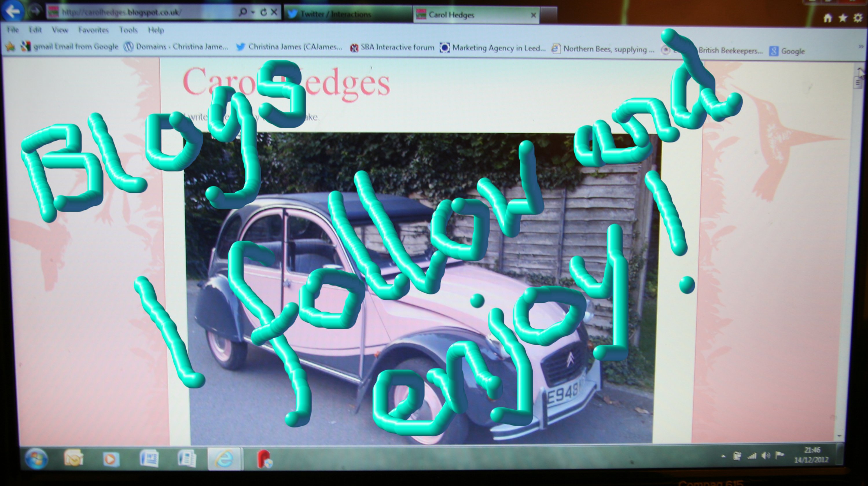The image size is (868, 486).
Task: Click the page vertical scrollbar thumb
Action: coord(858,82)
